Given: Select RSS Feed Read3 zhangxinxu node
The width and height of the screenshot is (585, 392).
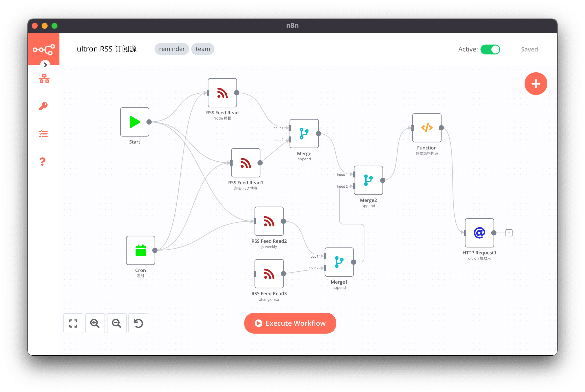Looking at the screenshot, I should point(269,274).
